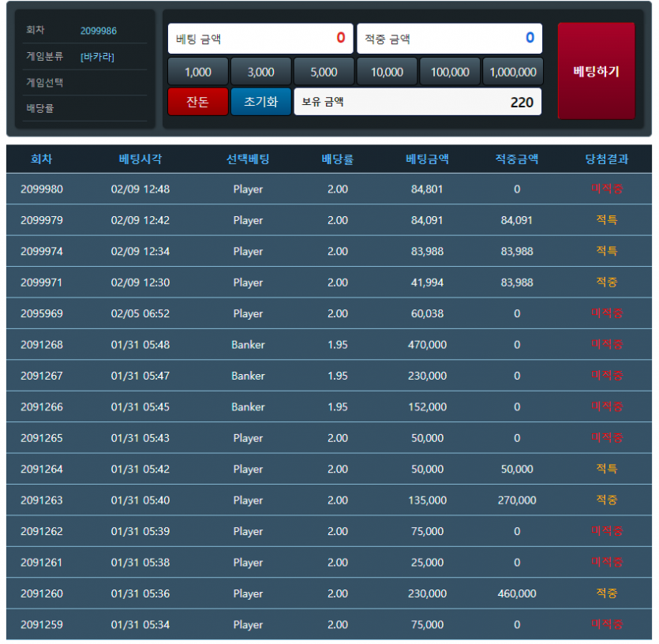Select the 100,000 chip button

point(450,72)
